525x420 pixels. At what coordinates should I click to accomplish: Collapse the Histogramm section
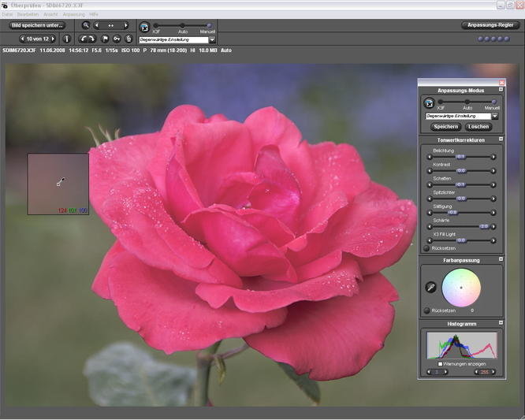tap(499, 323)
